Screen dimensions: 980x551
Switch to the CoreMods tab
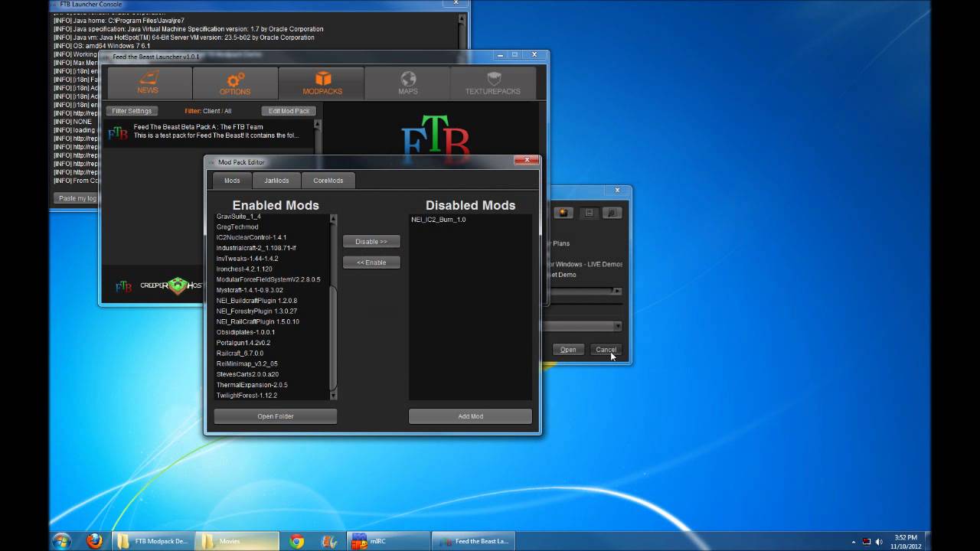coord(328,181)
